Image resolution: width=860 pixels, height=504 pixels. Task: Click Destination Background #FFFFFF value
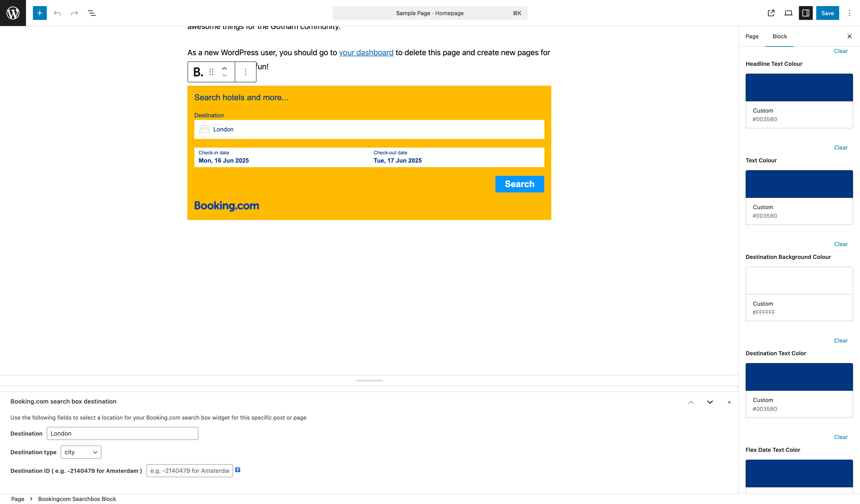click(x=764, y=312)
